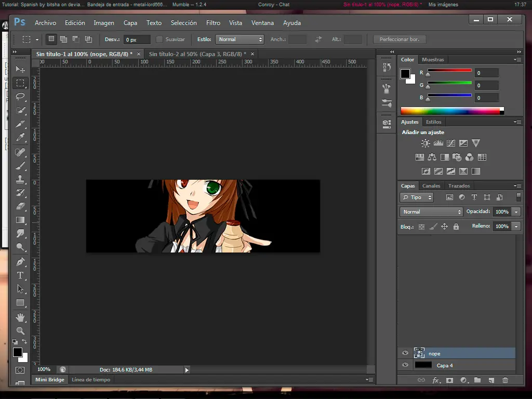Select the Move tool
This screenshot has height=399, width=532.
20,69
